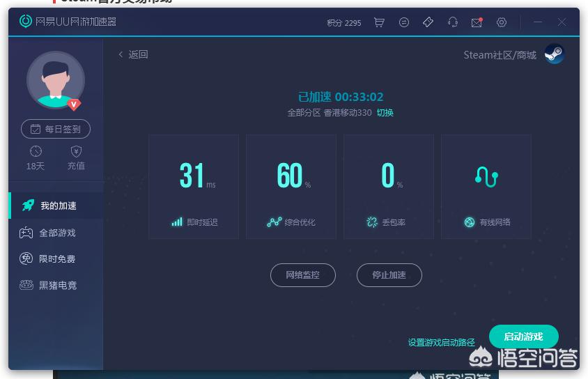Open settings gear in title bar
Viewport: 588px width, 379px height.
502,22
